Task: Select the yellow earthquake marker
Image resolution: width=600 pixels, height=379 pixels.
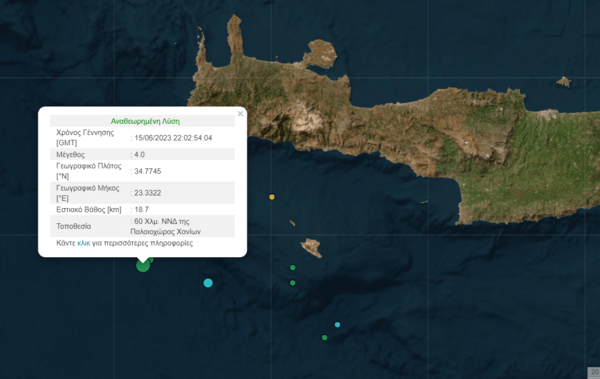Action: [x=272, y=197]
